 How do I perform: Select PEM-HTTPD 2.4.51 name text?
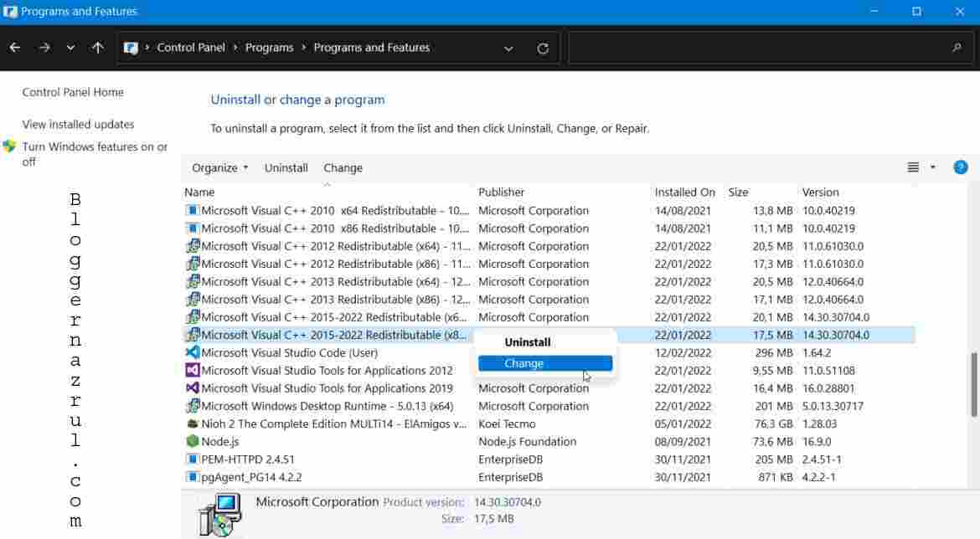coord(247,459)
